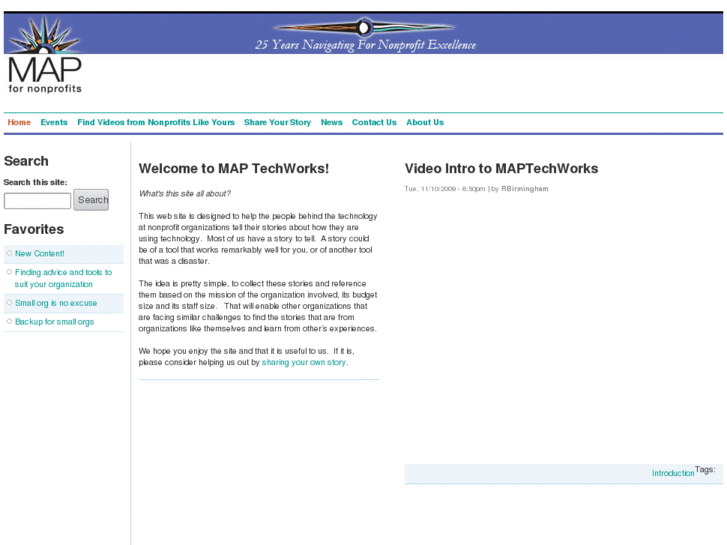The width and height of the screenshot is (727, 545).
Task: Follow the sharing your own story link
Action: 304,362
